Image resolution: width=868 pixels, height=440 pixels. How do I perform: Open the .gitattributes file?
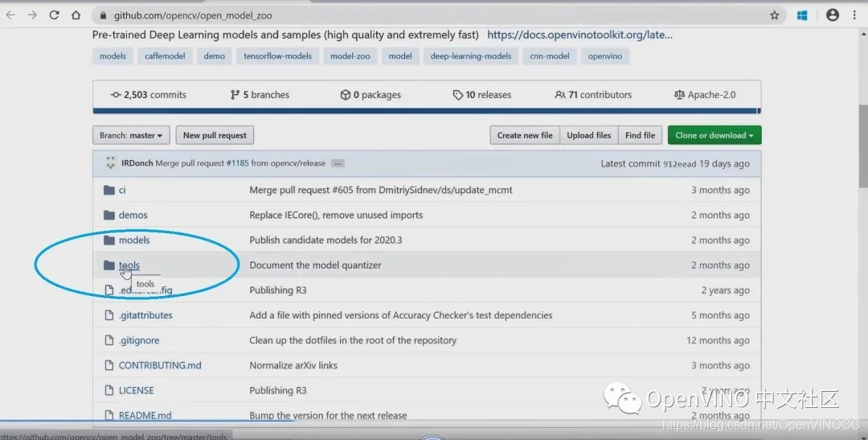(145, 315)
